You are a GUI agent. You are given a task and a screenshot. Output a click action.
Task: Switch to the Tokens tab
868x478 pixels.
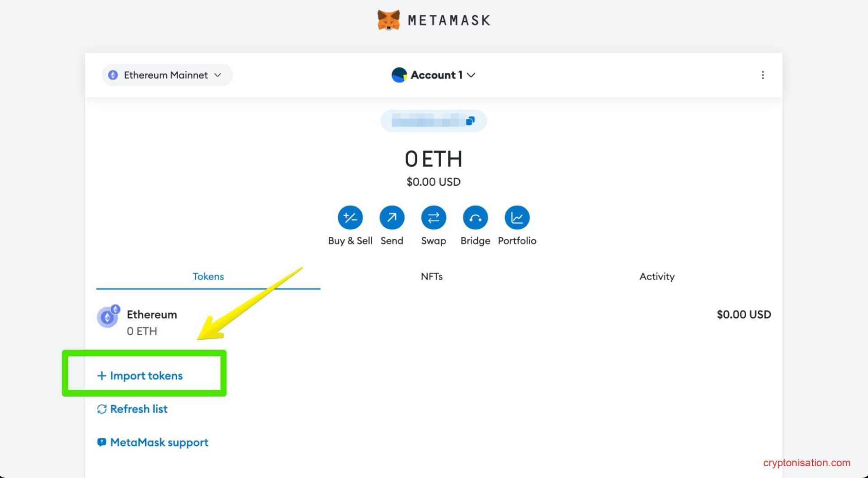[x=208, y=276]
